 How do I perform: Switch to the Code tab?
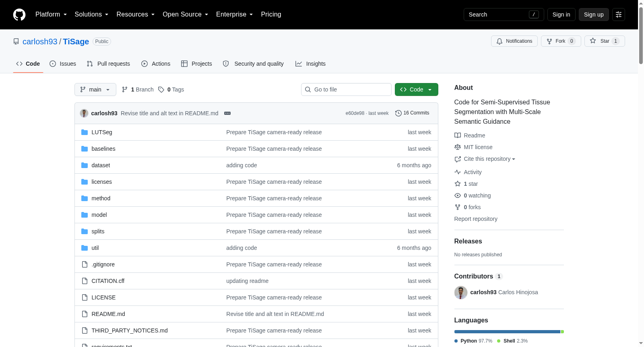(28, 64)
